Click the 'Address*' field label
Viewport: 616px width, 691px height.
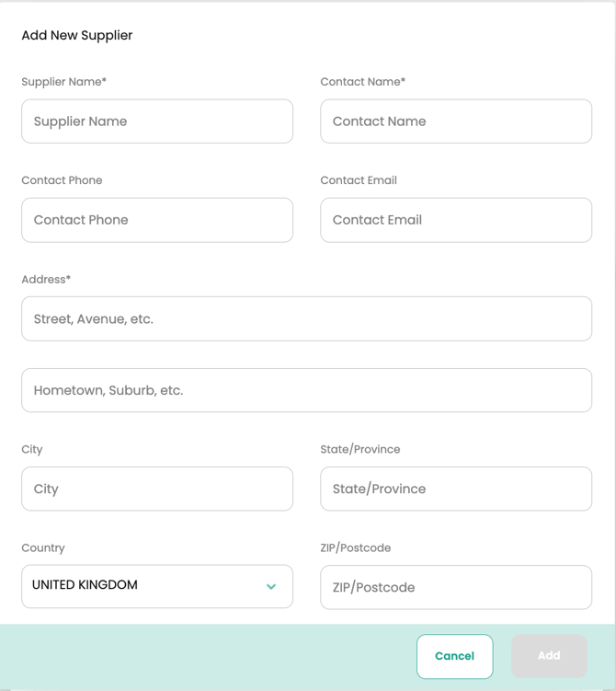click(x=46, y=279)
